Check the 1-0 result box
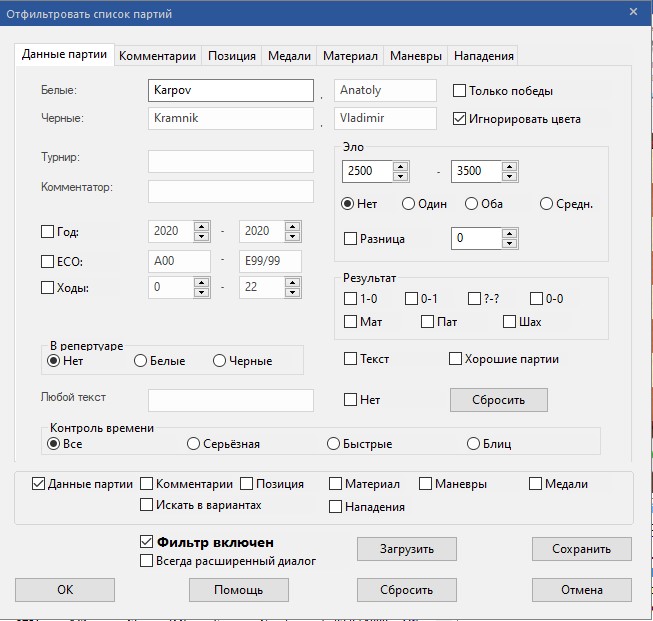The image size is (653, 621). pos(350,299)
